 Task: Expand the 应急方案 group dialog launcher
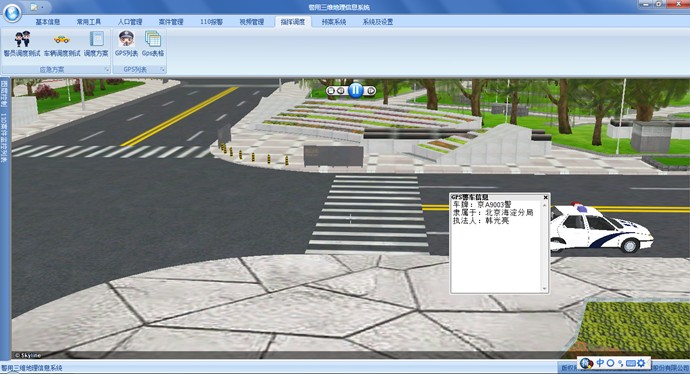(x=107, y=70)
